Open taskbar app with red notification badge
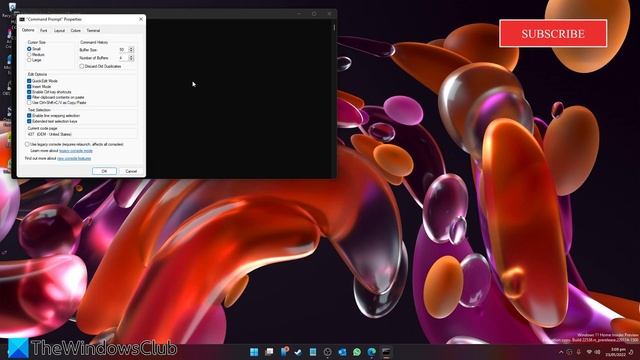Screen dimensions: 640x360 (284, 351)
